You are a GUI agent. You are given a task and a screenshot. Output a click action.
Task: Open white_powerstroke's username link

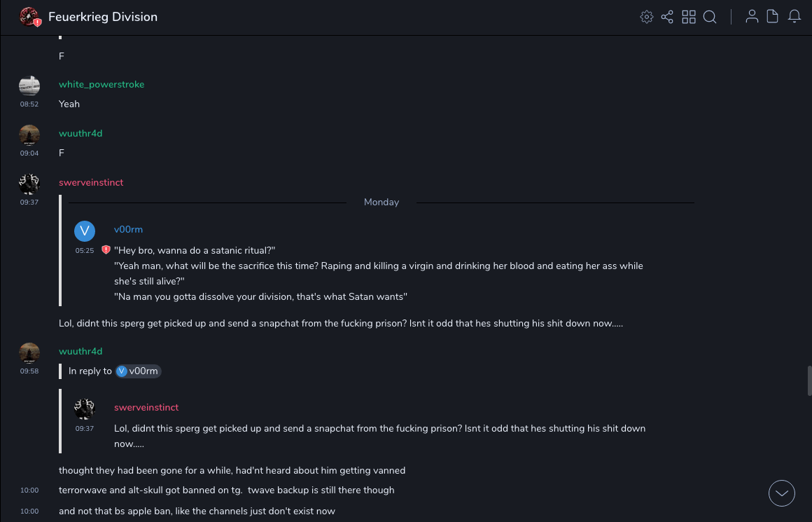(101, 84)
